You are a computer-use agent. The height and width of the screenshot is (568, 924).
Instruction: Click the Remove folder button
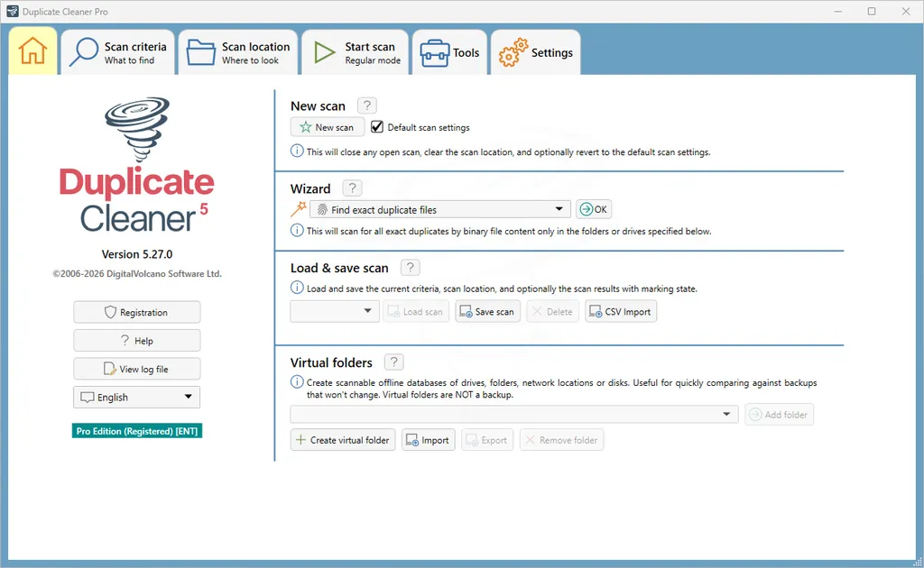tap(561, 440)
